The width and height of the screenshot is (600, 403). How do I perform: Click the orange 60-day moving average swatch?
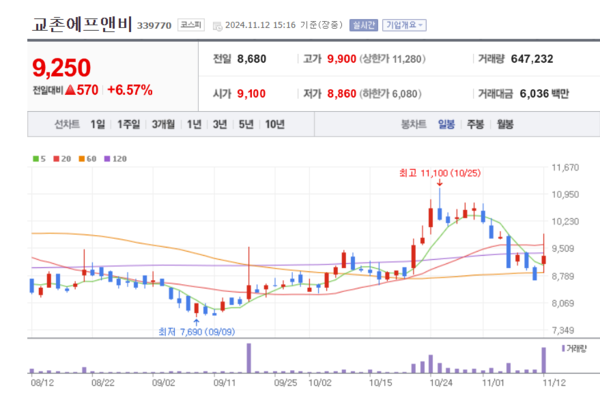click(82, 158)
